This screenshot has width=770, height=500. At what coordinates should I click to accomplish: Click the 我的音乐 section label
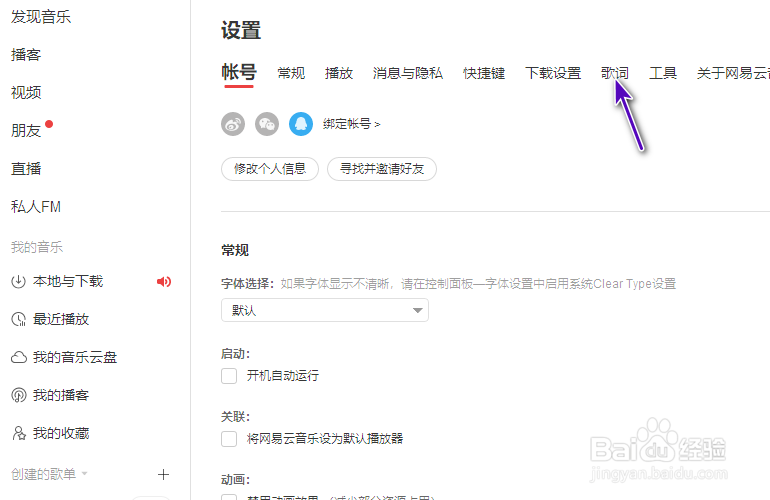37,247
